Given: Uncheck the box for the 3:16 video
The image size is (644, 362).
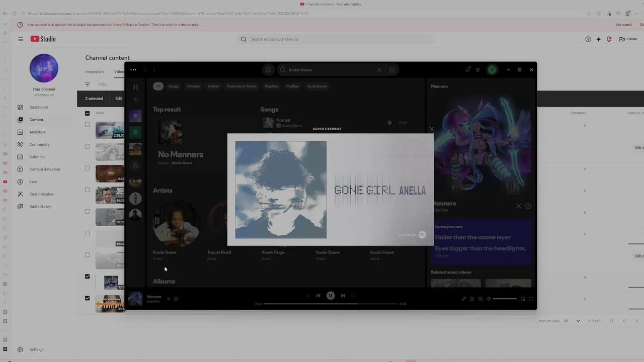Looking at the screenshot, I should (87, 298).
